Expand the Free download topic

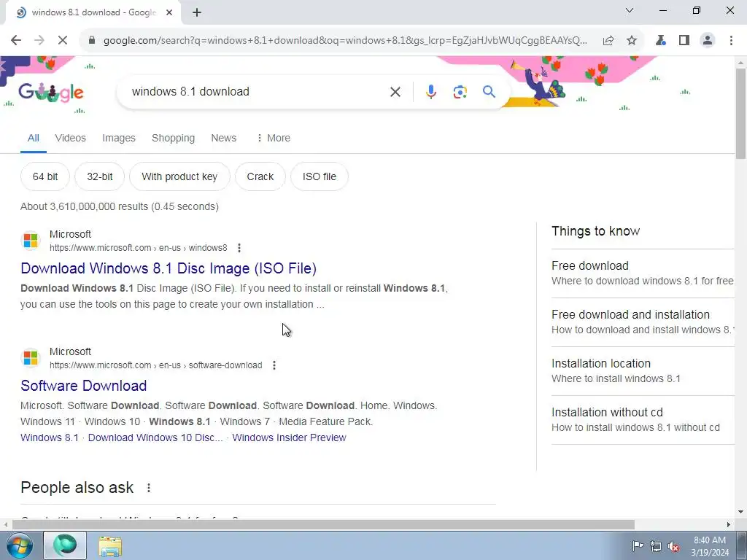coord(643,273)
